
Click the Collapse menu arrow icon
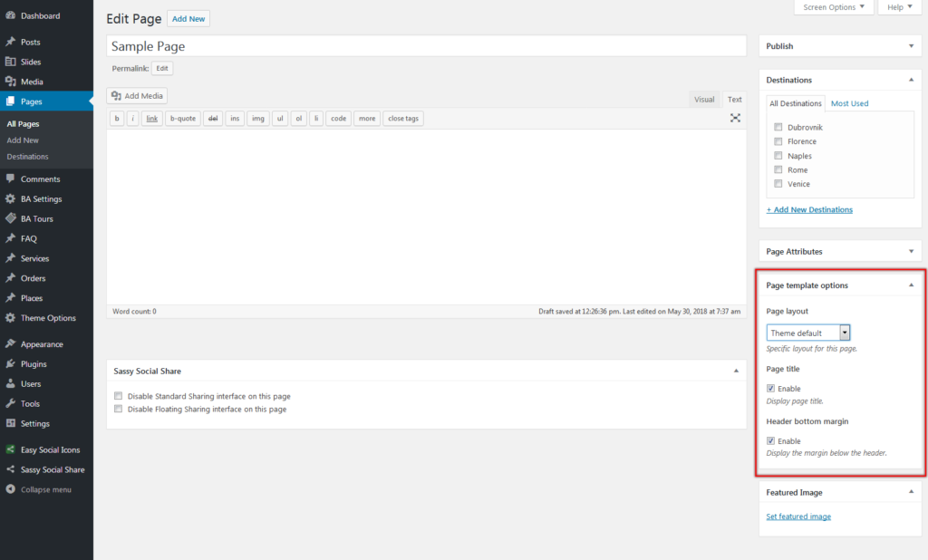pyautogui.click(x=11, y=490)
